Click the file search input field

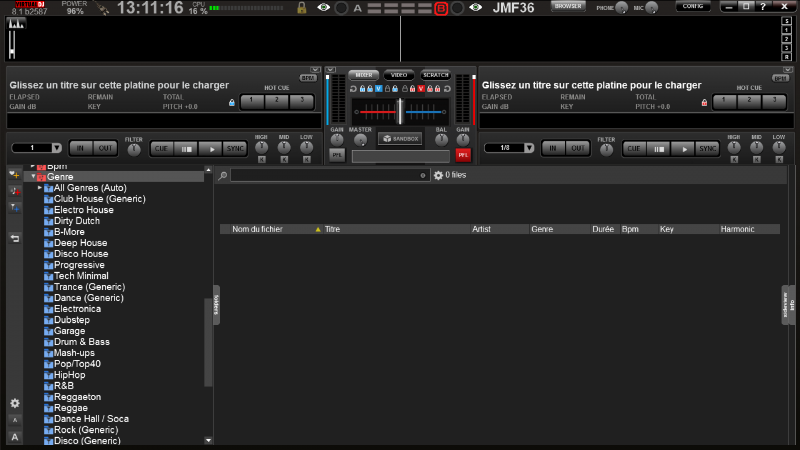[329, 176]
